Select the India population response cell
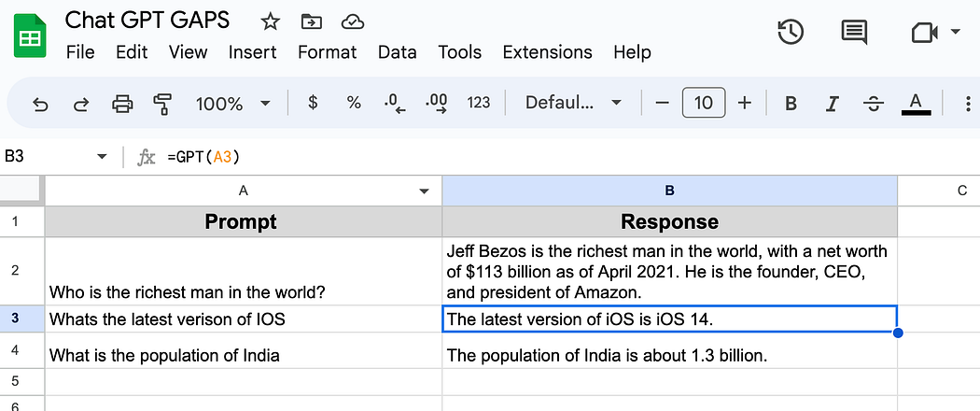 point(669,350)
